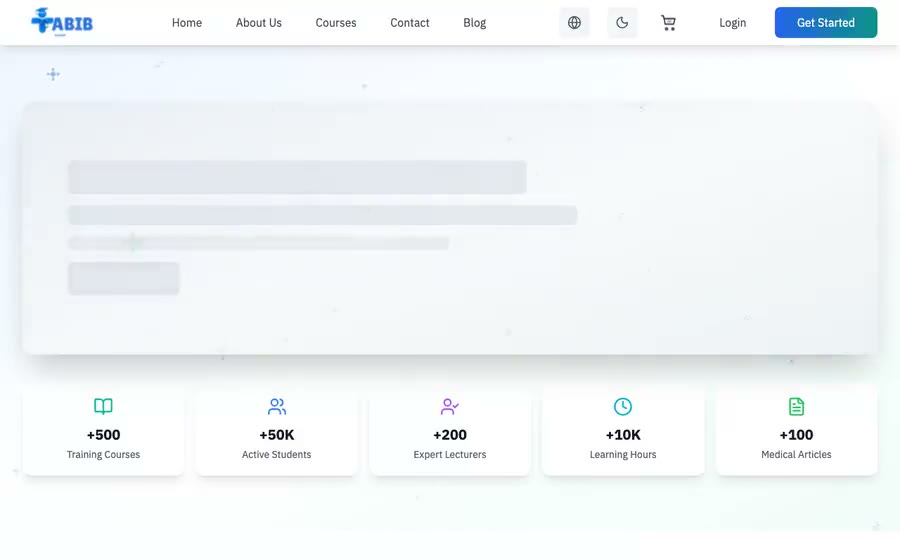900x560 pixels.
Task: Toggle dark mode with the moon icon
Action: (622, 22)
